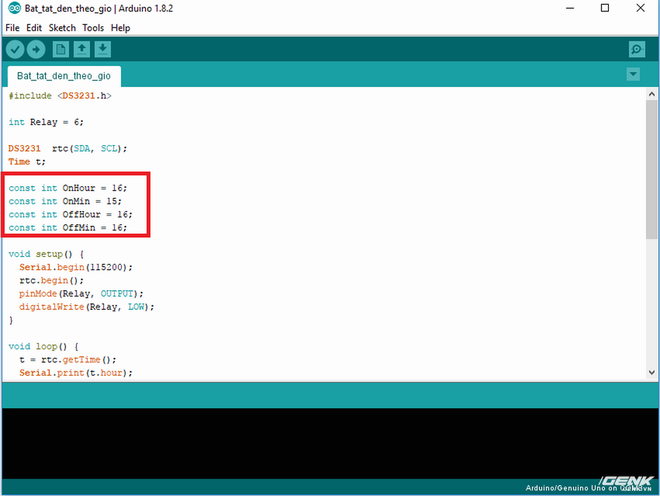Open the Sketch menu
This screenshot has height=496, width=660.
point(62,28)
